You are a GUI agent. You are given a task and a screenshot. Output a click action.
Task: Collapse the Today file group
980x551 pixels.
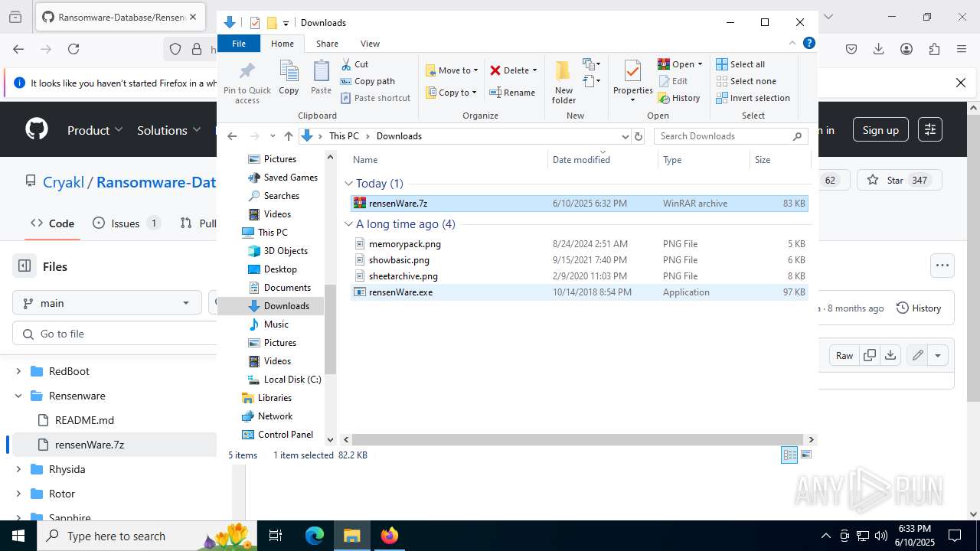349,184
